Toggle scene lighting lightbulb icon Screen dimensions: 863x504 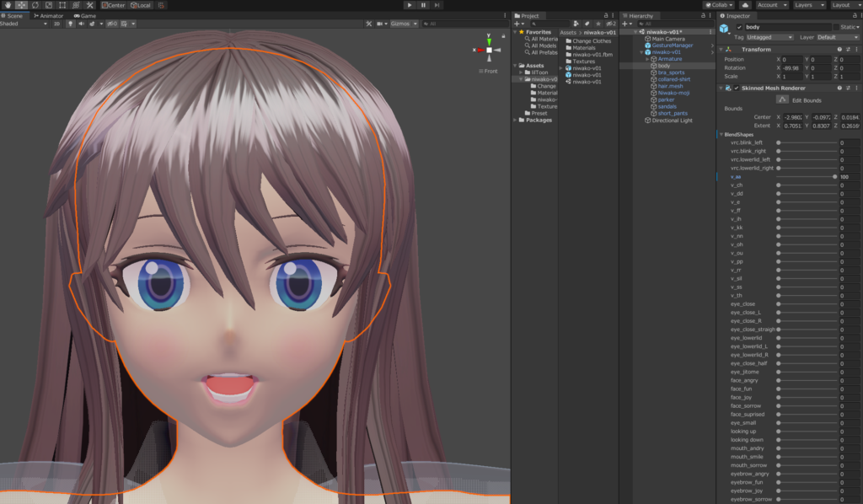pyautogui.click(x=69, y=24)
